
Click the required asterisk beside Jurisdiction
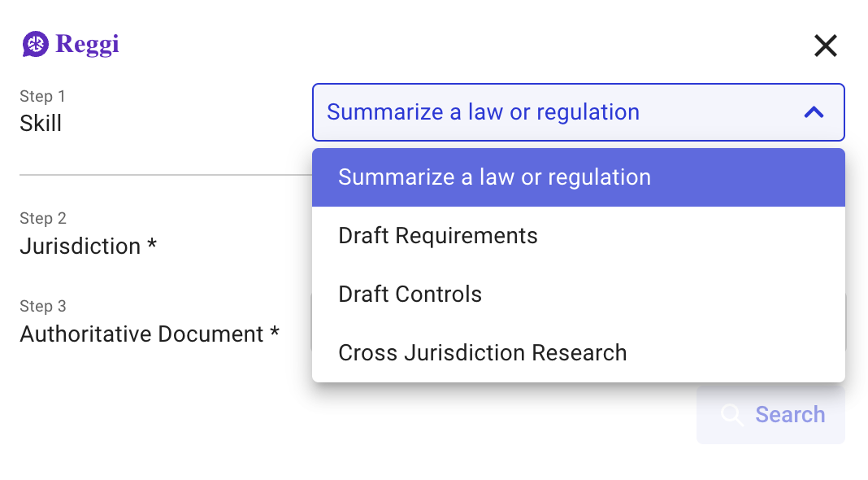[152, 246]
